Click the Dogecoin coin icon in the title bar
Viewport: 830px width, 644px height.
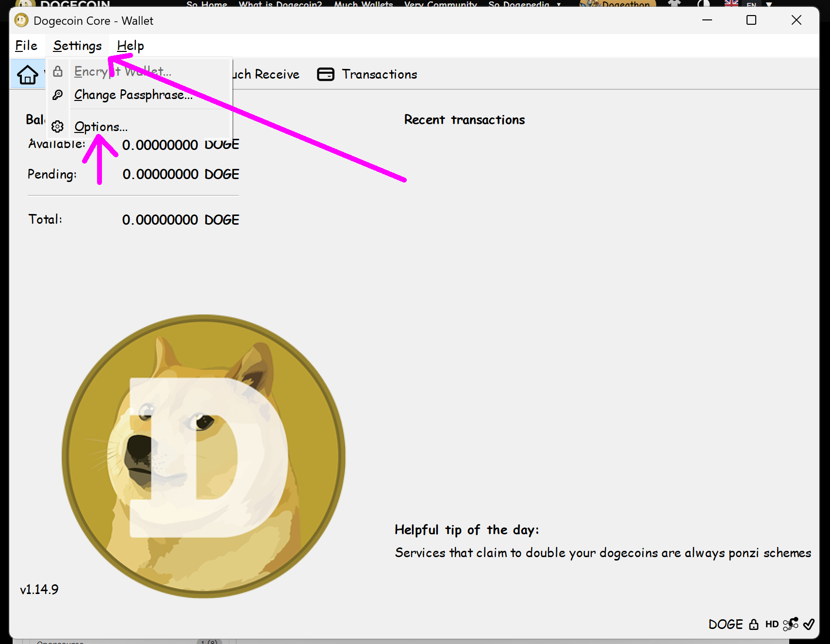tap(21, 20)
